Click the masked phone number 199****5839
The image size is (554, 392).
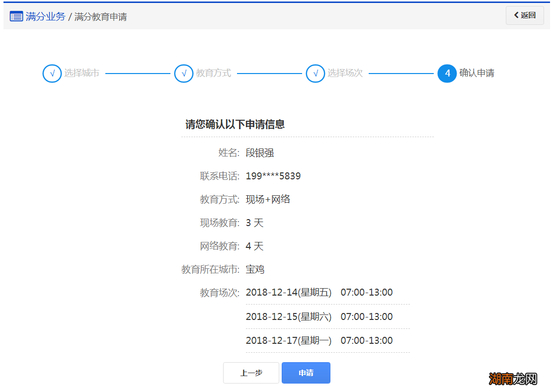274,175
